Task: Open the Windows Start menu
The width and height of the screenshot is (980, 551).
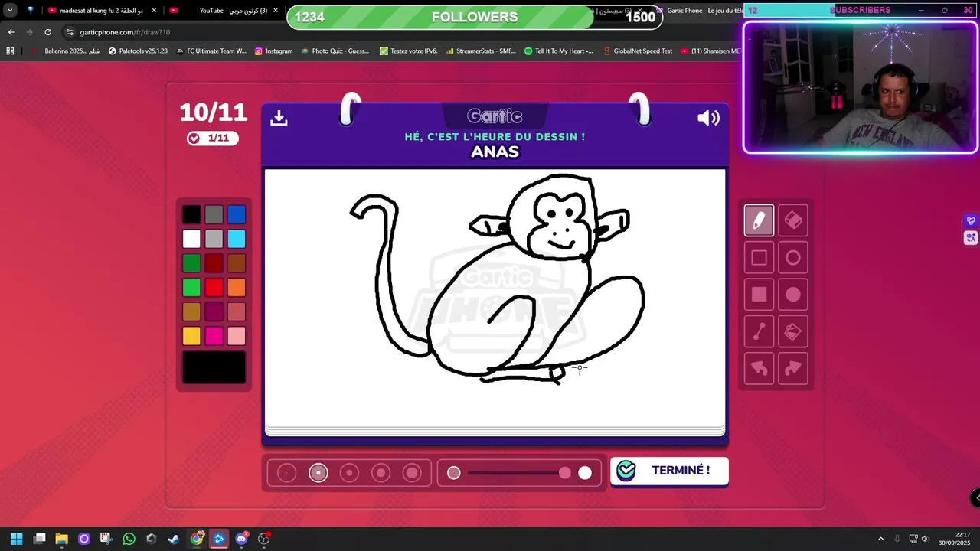Action: [16, 539]
